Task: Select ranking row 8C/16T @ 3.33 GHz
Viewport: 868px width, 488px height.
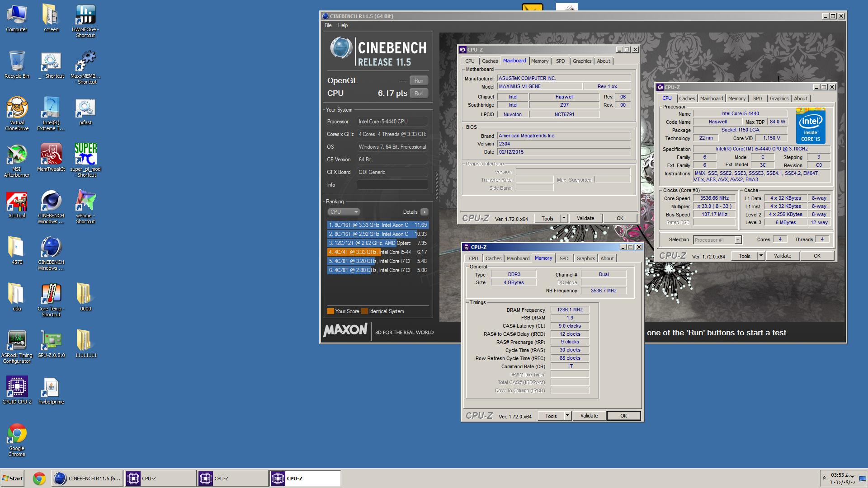Action: click(377, 225)
